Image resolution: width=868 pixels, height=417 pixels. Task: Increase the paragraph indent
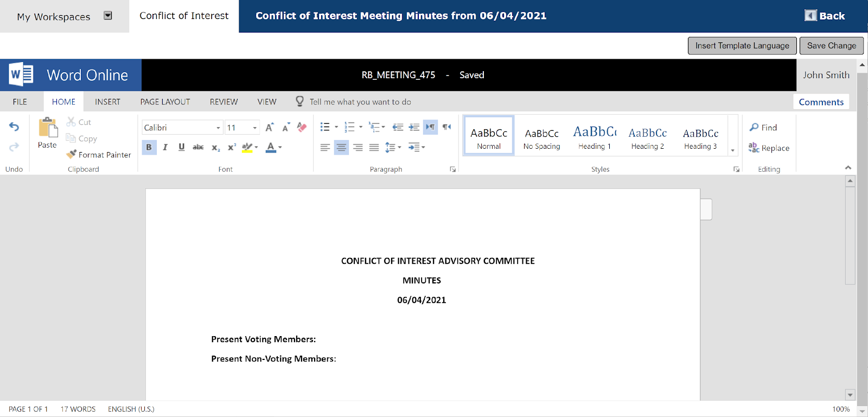coord(414,127)
